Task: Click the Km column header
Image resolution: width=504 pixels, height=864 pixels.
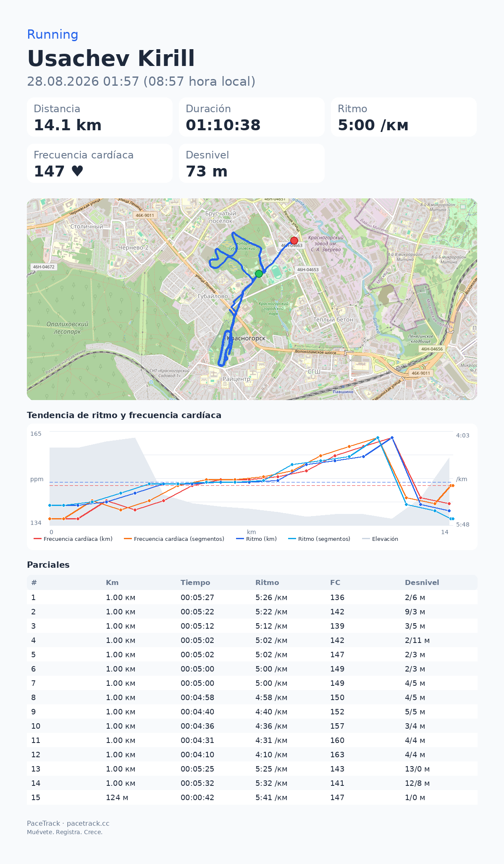Action: [112, 582]
